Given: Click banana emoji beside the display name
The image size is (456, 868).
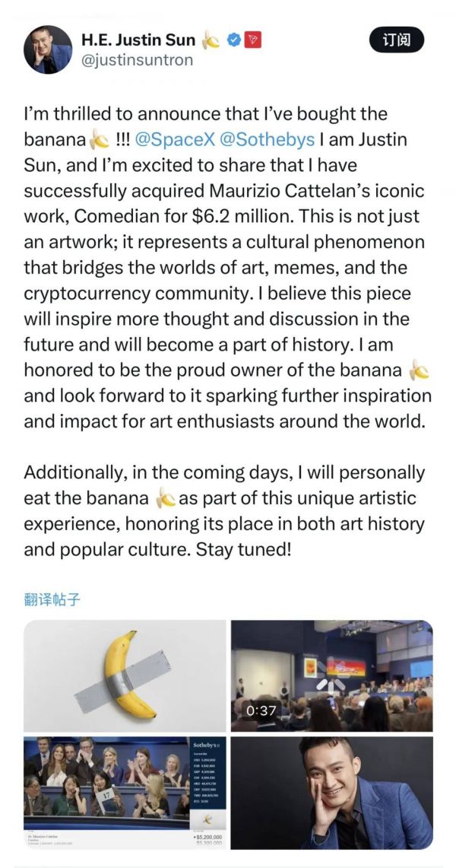Looking at the screenshot, I should 211,40.
